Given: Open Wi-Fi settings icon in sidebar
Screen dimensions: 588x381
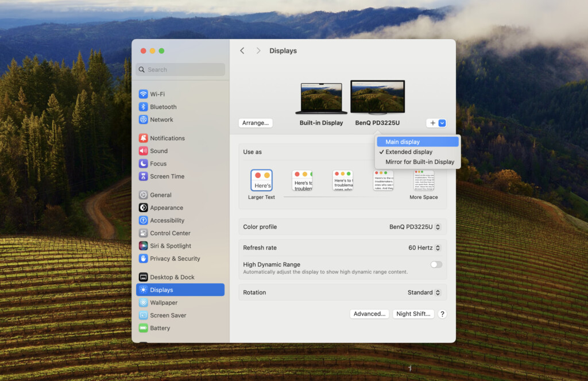Looking at the screenshot, I should [x=143, y=94].
